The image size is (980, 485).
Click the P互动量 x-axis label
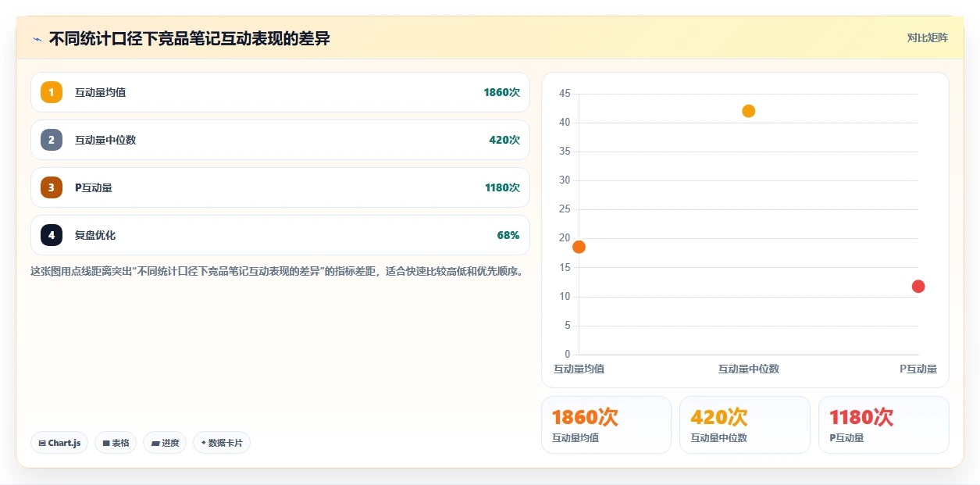tap(918, 369)
